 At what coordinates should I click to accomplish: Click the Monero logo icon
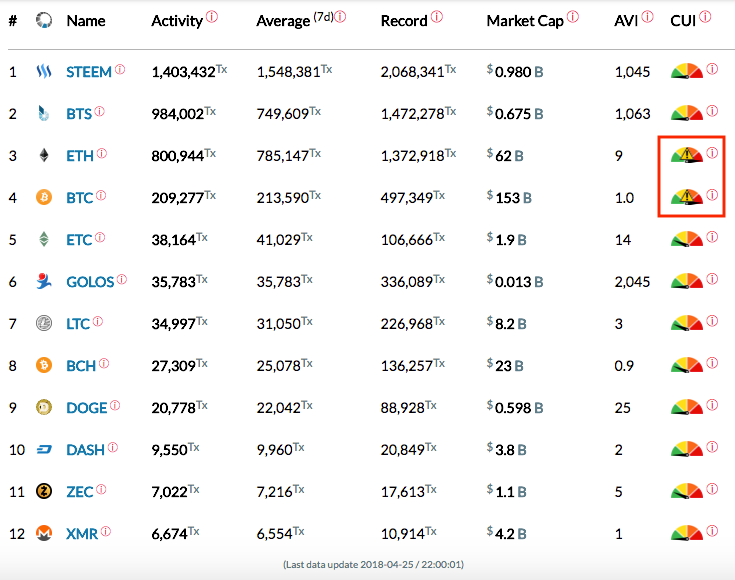(44, 534)
